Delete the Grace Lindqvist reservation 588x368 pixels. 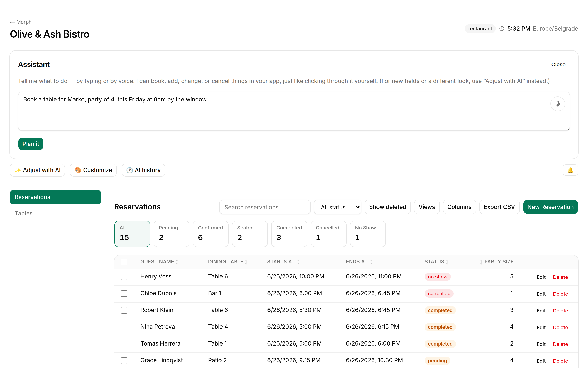(x=560, y=361)
